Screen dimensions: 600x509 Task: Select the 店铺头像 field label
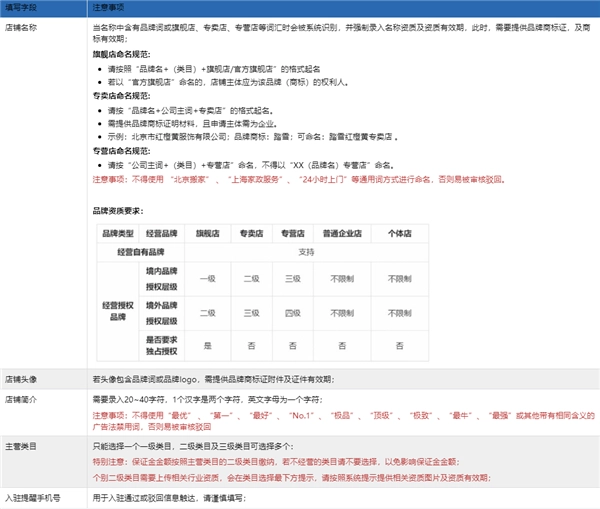[22, 379]
